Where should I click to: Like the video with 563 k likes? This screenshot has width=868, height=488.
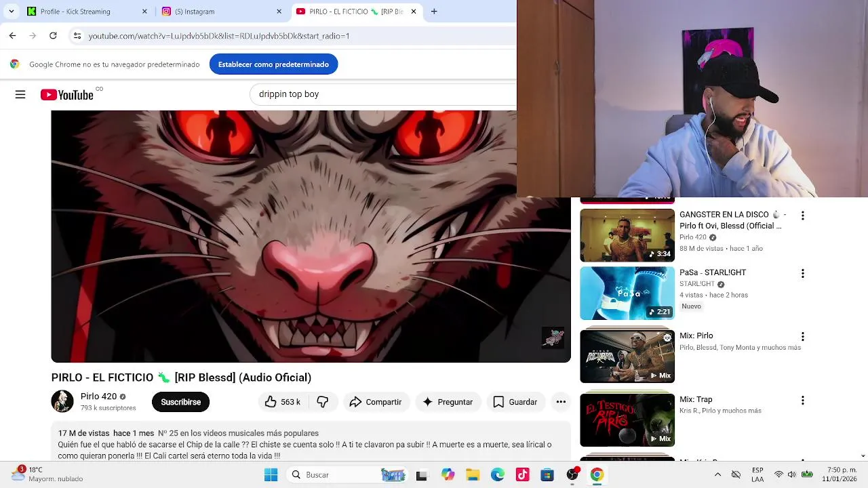coord(282,402)
